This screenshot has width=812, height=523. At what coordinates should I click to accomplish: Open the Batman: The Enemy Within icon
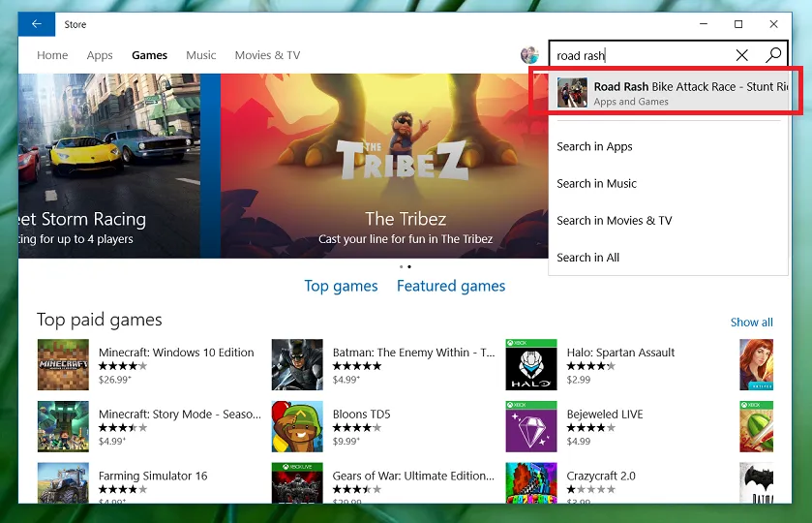click(297, 364)
